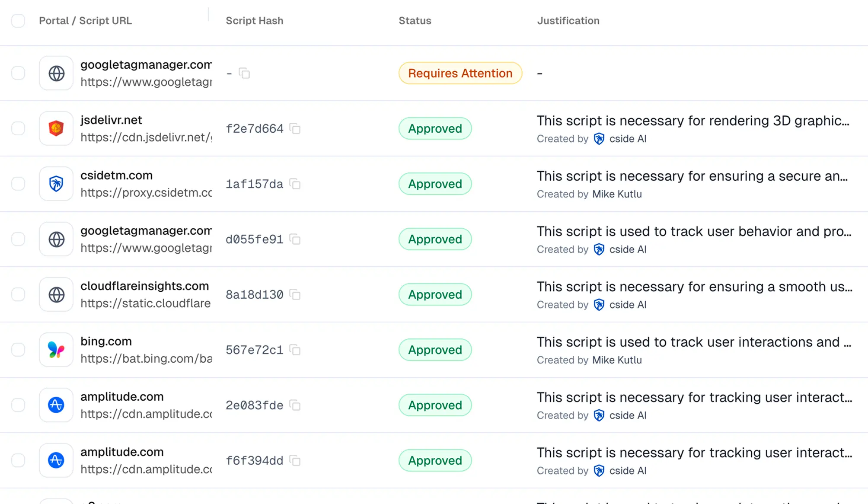868x504 pixels.
Task: Click the bing.com favicon icon
Action: tap(56, 350)
